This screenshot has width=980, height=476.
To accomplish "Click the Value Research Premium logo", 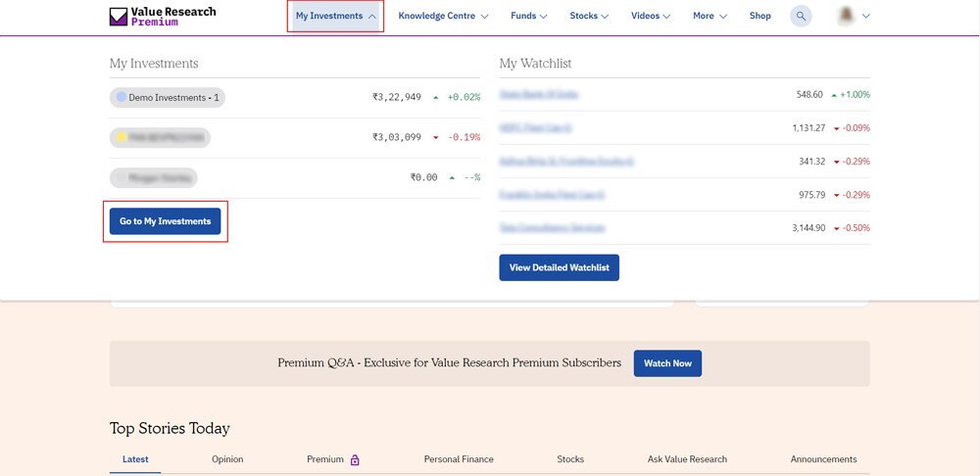I will point(163,16).
